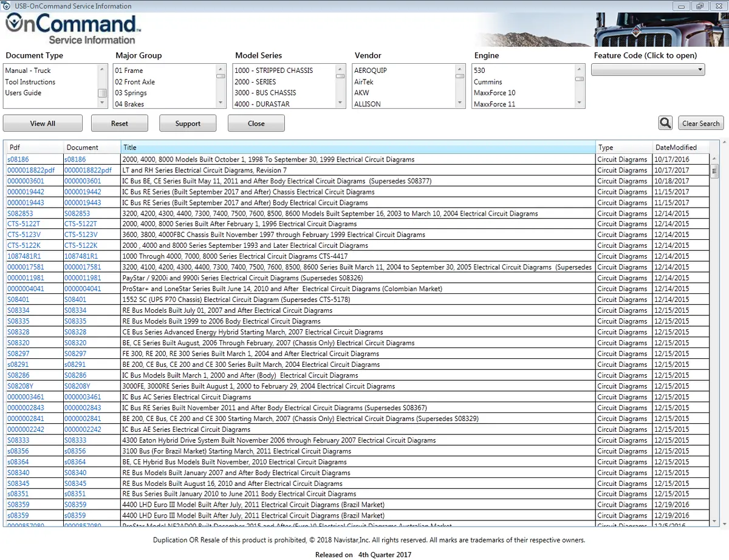Click Model Series list scroll down arrow
Viewport: 729px width, 560px height.
pos(341,104)
